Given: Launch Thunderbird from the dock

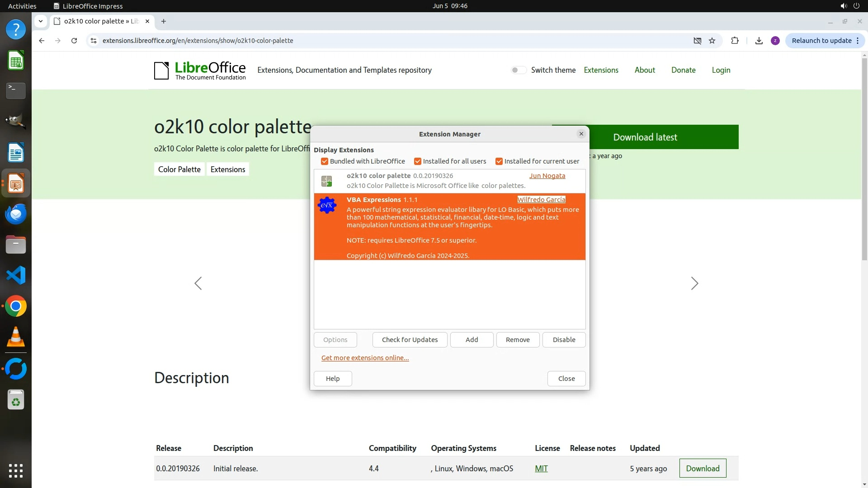Looking at the screenshot, I should (x=16, y=214).
